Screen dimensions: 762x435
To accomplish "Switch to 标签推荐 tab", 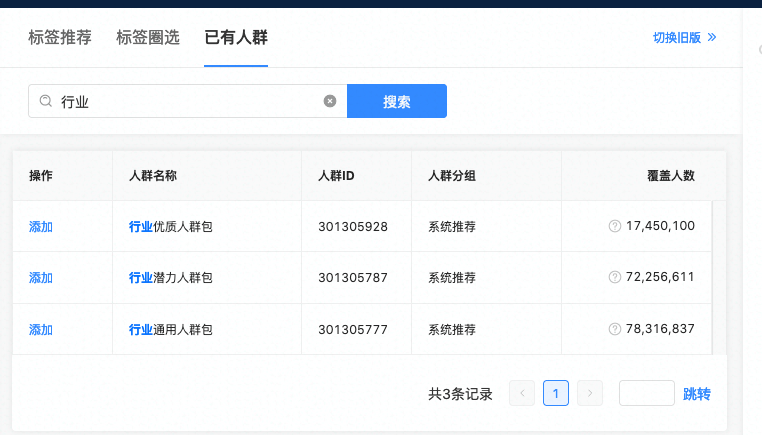I will click(60, 37).
